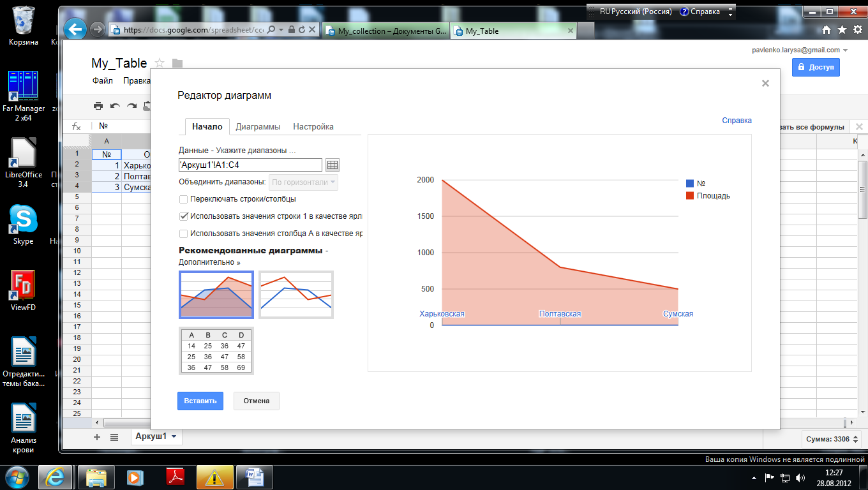Star the My_Table document
Viewport: 868px width, 490px height.
160,63
